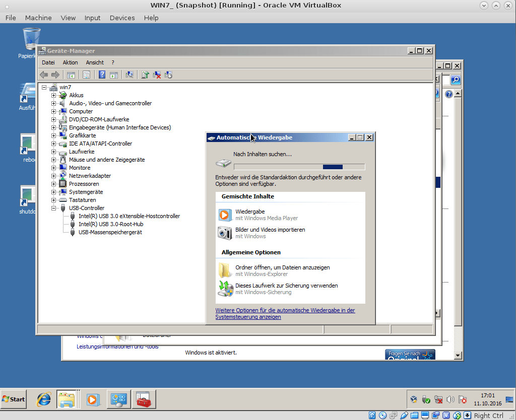Toggle the action pane toolbar icon

tap(114, 75)
